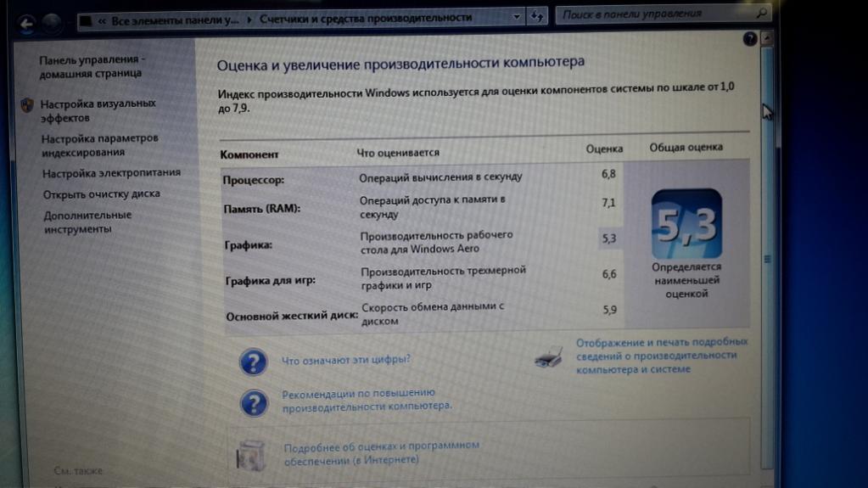This screenshot has height=488, width=868.
Task: Click 'Скорость обмена данными с диском' description
Action: point(433,313)
